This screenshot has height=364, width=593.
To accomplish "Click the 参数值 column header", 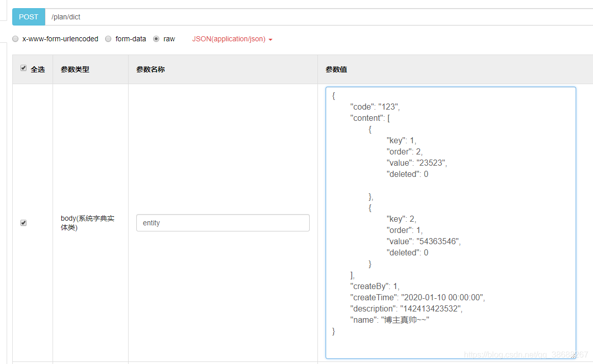I will [336, 69].
